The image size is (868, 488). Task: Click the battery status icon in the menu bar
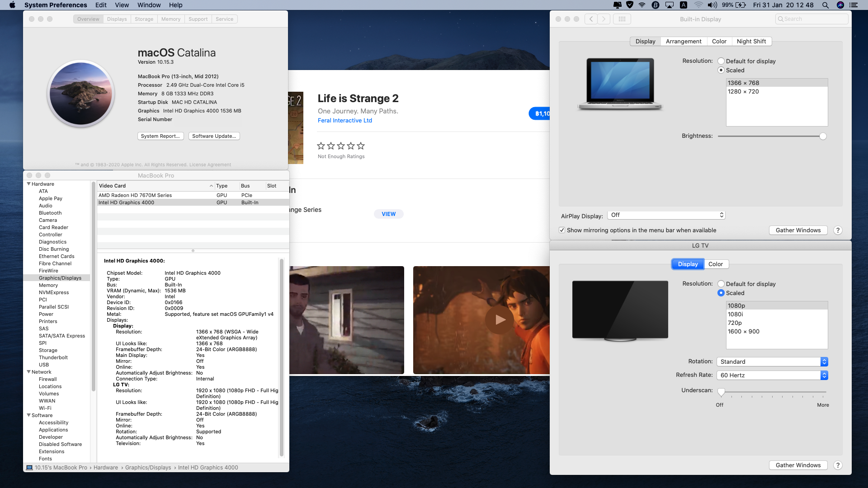(741, 5)
